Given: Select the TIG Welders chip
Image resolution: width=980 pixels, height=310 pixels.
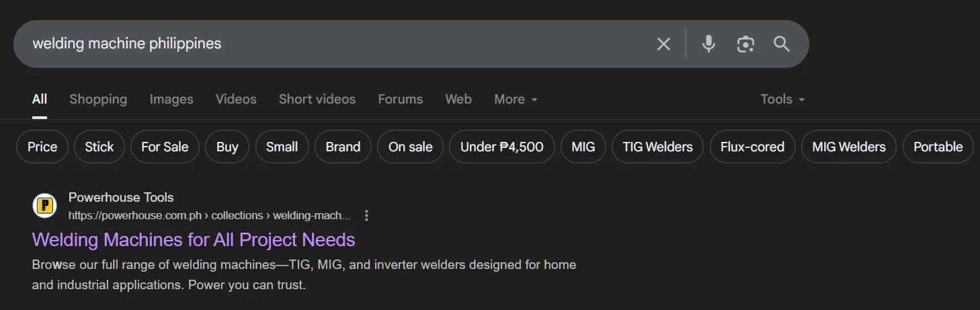Looking at the screenshot, I should tap(657, 147).
